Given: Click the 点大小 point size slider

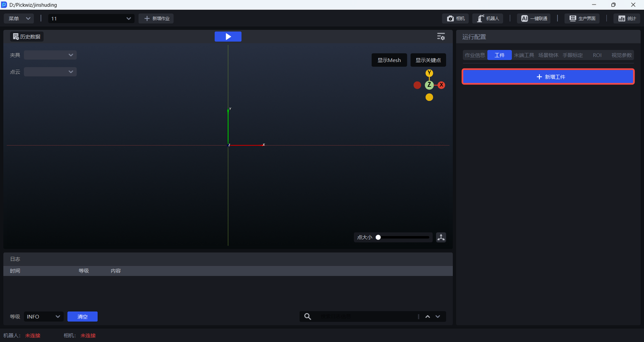Looking at the screenshot, I should (x=404, y=237).
